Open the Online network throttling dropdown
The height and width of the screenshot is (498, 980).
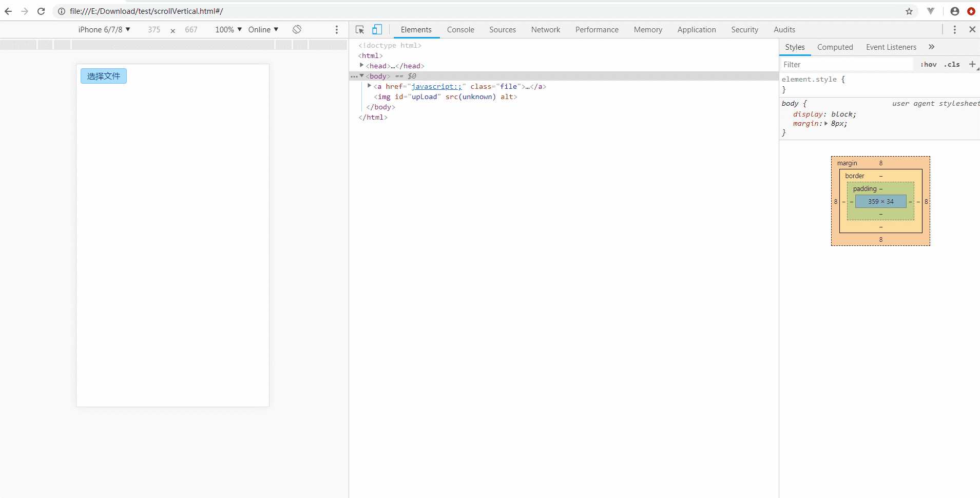[x=263, y=30]
